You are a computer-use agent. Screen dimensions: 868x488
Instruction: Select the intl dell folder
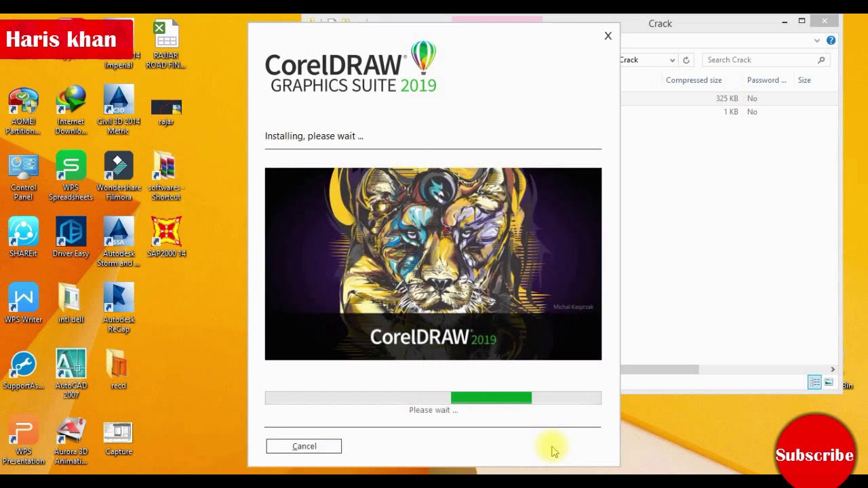(71, 304)
